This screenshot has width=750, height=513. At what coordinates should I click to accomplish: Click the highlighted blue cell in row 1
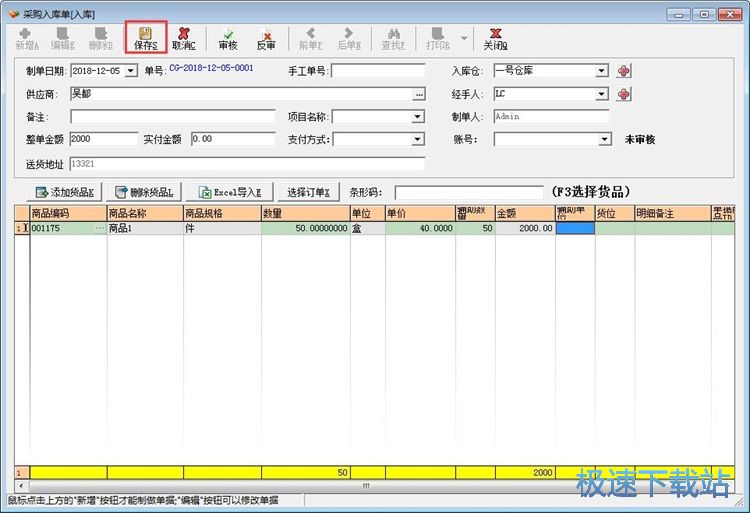point(575,229)
